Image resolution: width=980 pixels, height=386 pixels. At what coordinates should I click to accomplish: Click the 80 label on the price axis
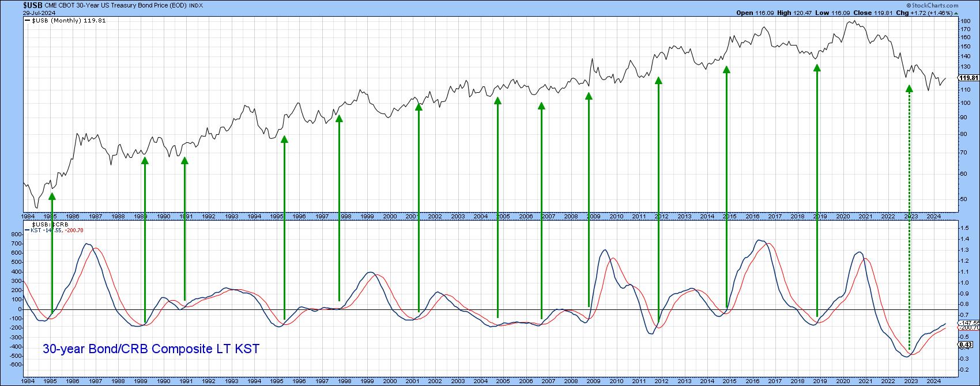(964, 134)
